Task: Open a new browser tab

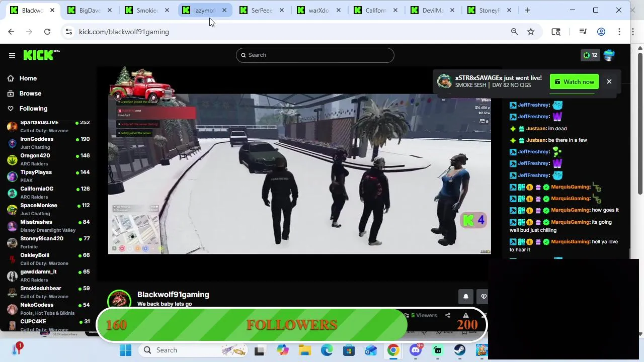Action: pos(527,10)
